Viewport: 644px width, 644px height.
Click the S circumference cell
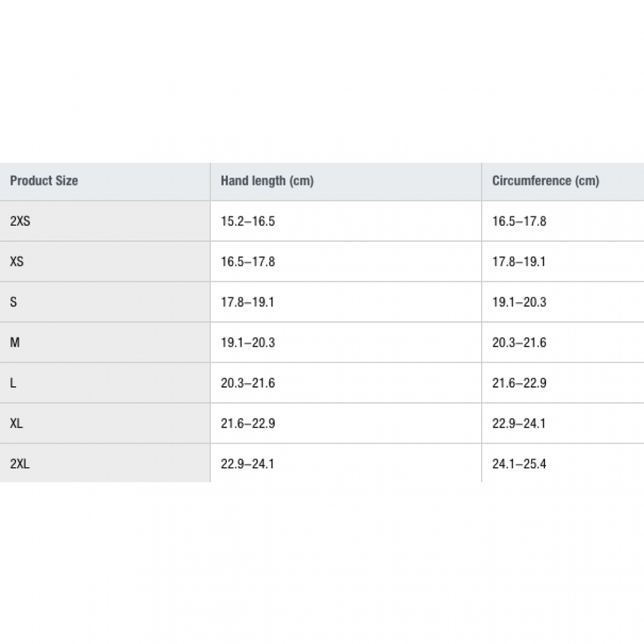tap(519, 302)
